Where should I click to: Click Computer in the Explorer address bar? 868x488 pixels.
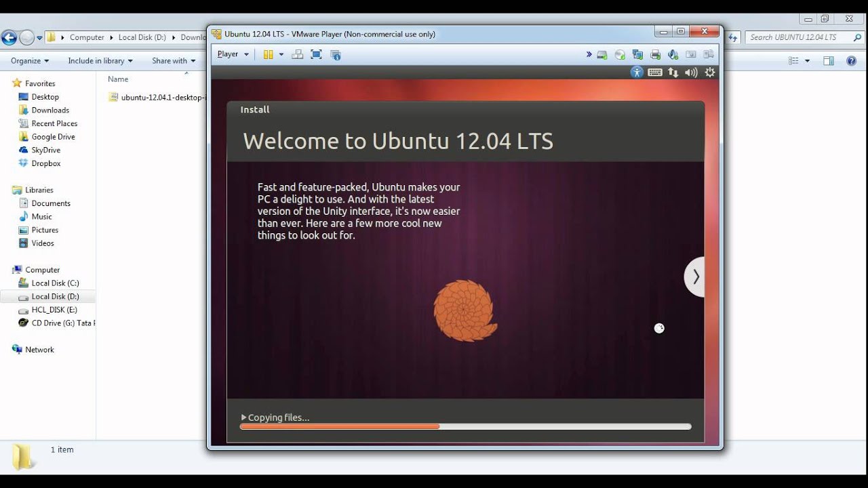pyautogui.click(x=87, y=37)
